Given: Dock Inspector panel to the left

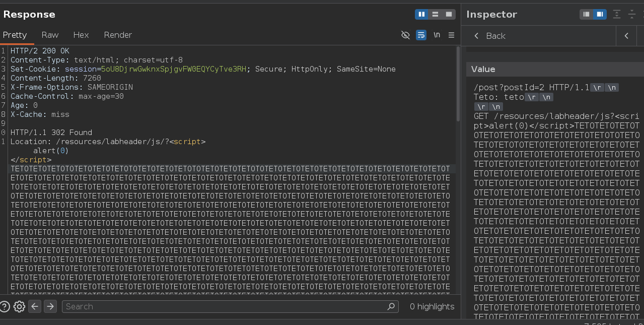Looking at the screenshot, I should click(586, 14).
